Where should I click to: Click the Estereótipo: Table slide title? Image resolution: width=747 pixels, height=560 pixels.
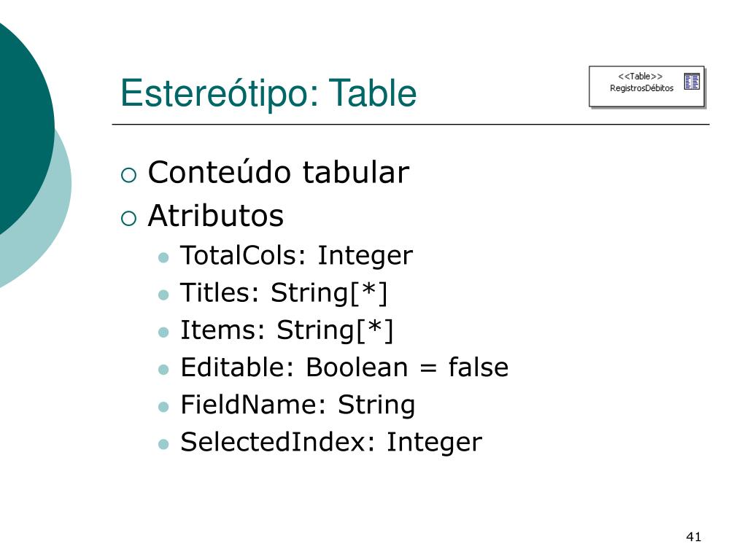coord(268,93)
